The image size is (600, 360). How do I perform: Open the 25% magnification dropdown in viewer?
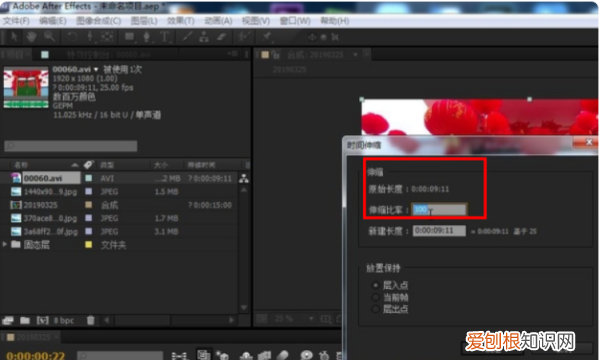pos(294,318)
